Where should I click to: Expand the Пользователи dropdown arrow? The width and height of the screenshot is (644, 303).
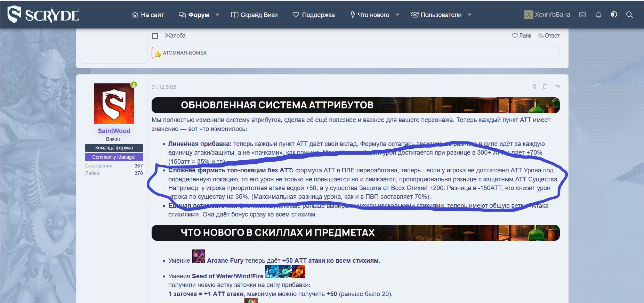point(470,15)
